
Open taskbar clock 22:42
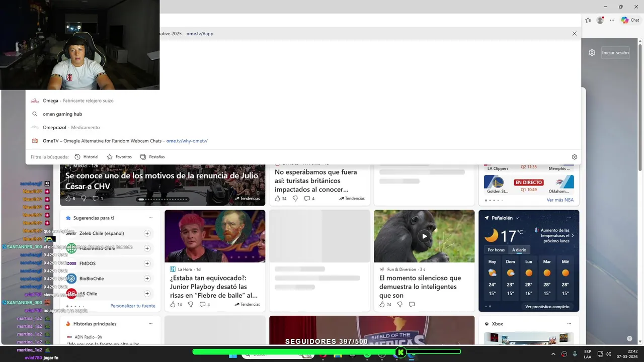click(628, 354)
